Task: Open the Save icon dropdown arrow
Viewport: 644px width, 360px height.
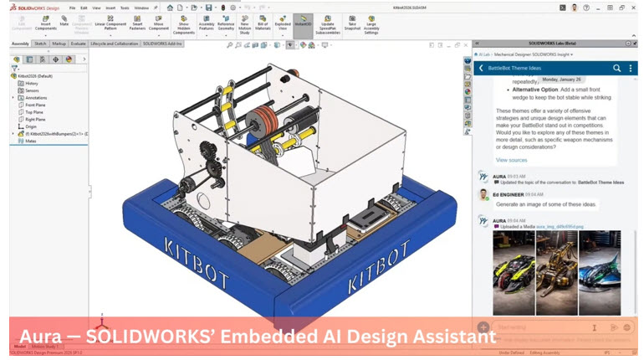Action: tap(215, 8)
